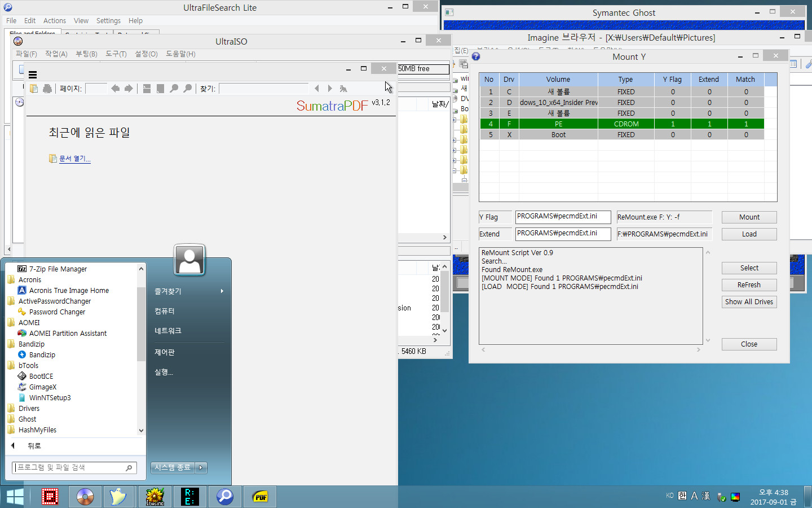Click find previous arrow in SumatraPDF

pos(317,89)
